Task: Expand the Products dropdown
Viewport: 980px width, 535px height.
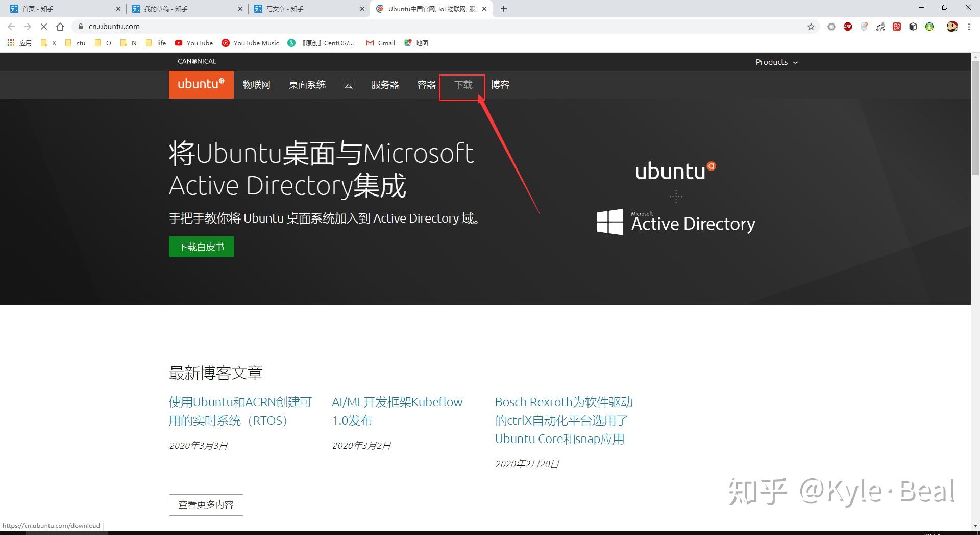Action: (776, 62)
